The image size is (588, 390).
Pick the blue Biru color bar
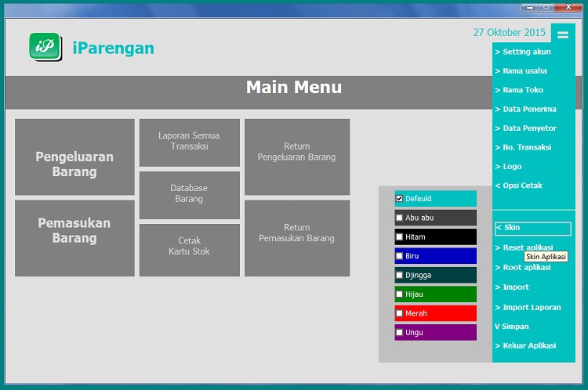point(435,256)
